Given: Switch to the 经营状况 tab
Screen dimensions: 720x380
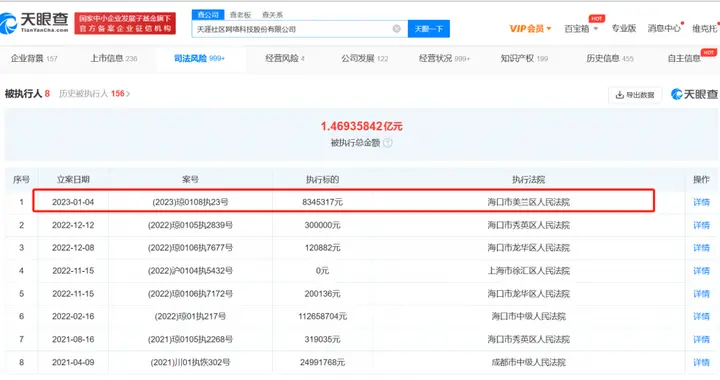Looking at the screenshot, I should pos(444,58).
